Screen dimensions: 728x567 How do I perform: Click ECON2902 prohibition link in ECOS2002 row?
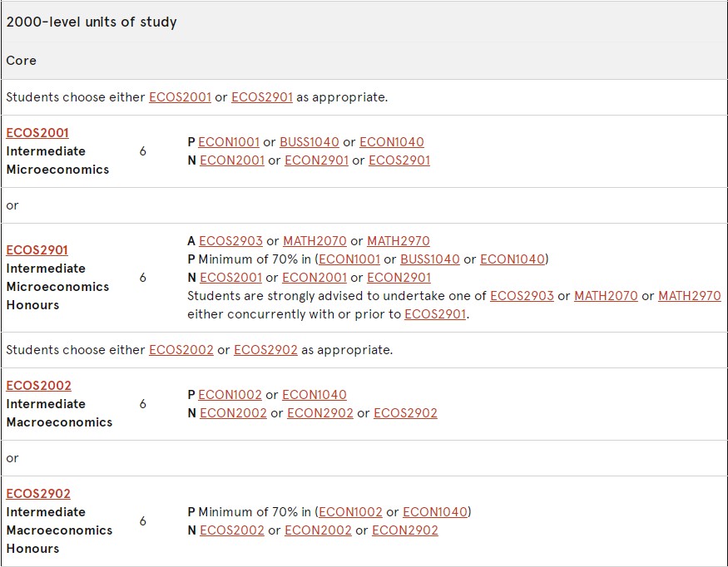[x=320, y=413]
